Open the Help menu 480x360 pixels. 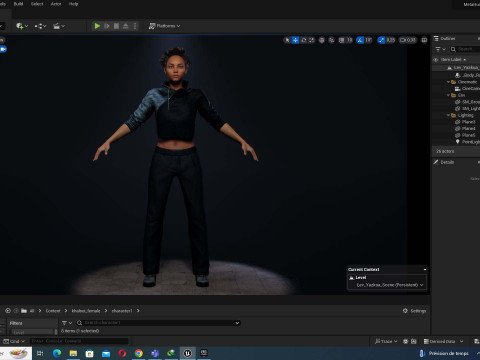pyautogui.click(x=73, y=4)
